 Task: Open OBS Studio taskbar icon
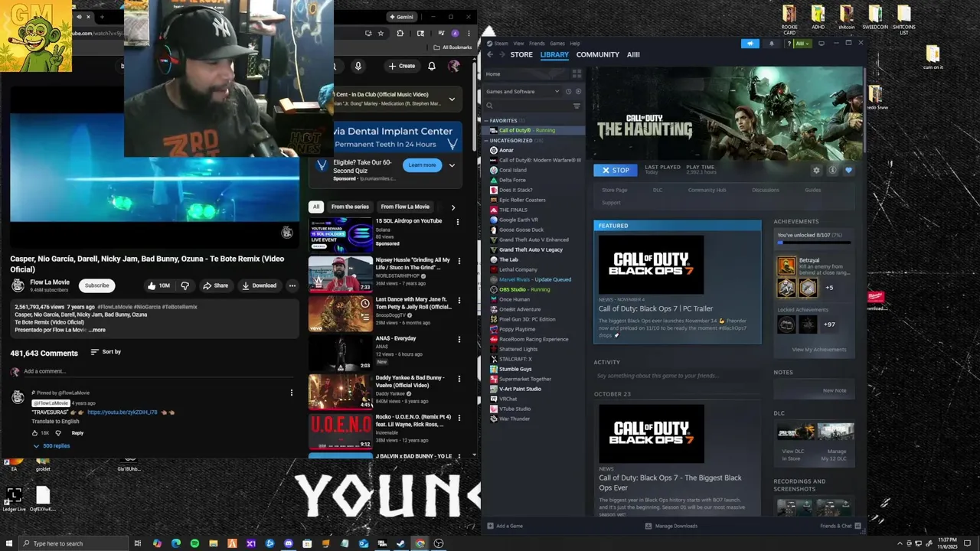click(x=438, y=543)
